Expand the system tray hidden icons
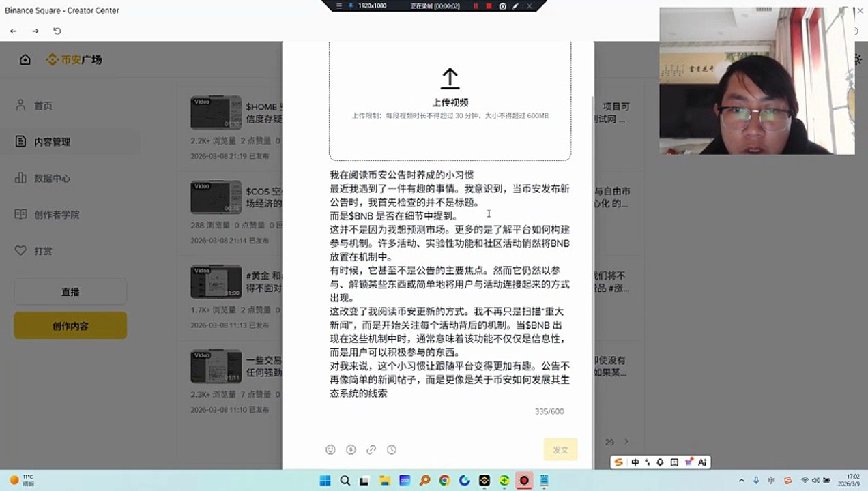The width and height of the screenshot is (868, 491). [x=743, y=481]
